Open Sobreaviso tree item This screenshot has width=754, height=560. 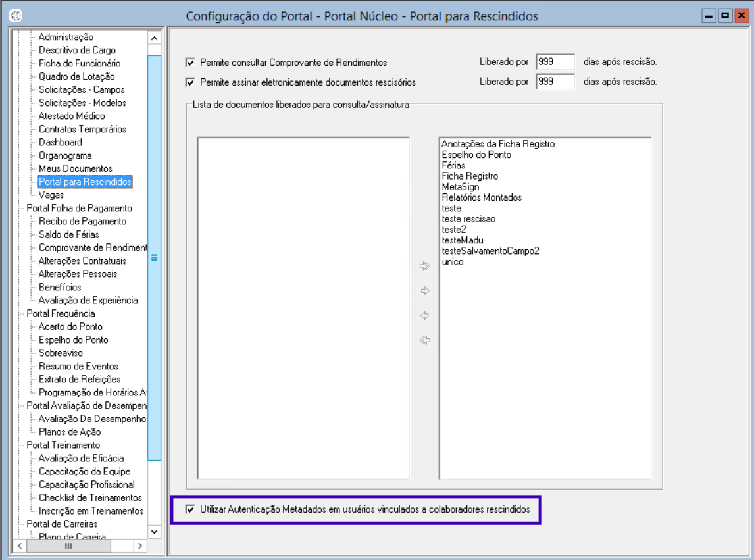point(61,353)
